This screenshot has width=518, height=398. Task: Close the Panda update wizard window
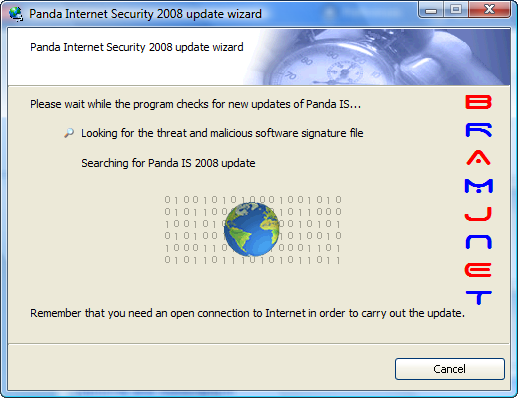489,10
